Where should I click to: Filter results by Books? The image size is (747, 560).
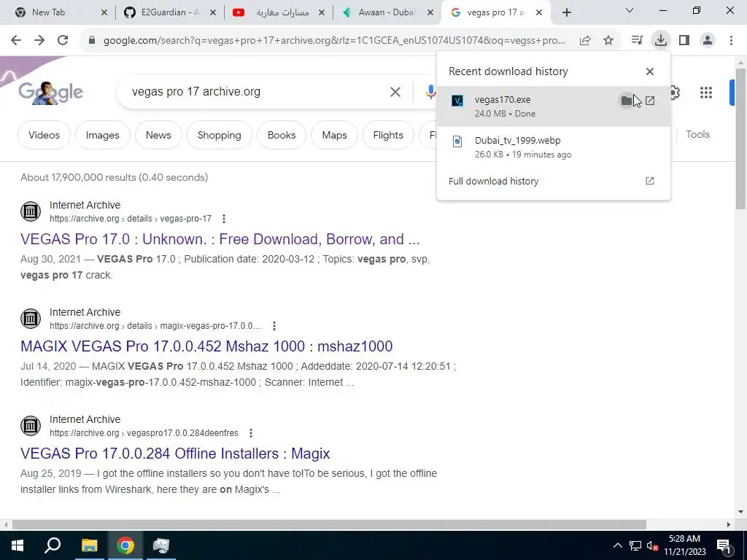pos(282,135)
